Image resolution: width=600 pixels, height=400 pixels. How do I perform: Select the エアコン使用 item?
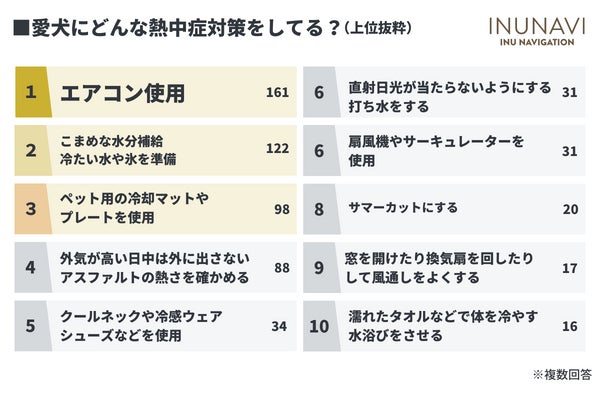(x=123, y=93)
